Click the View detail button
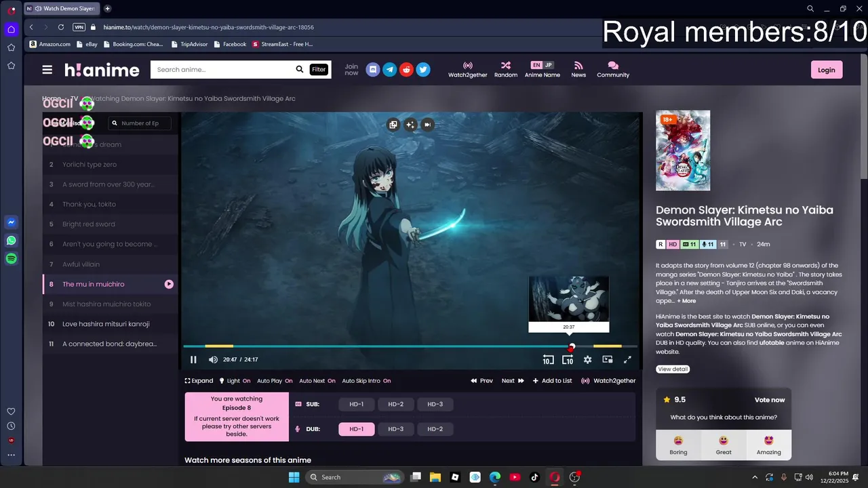This screenshot has width=868, height=488. (x=673, y=369)
